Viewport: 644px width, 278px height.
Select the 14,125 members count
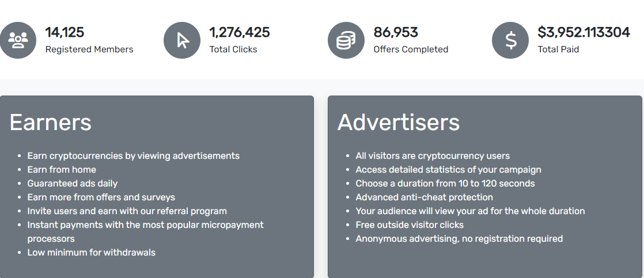[65, 32]
